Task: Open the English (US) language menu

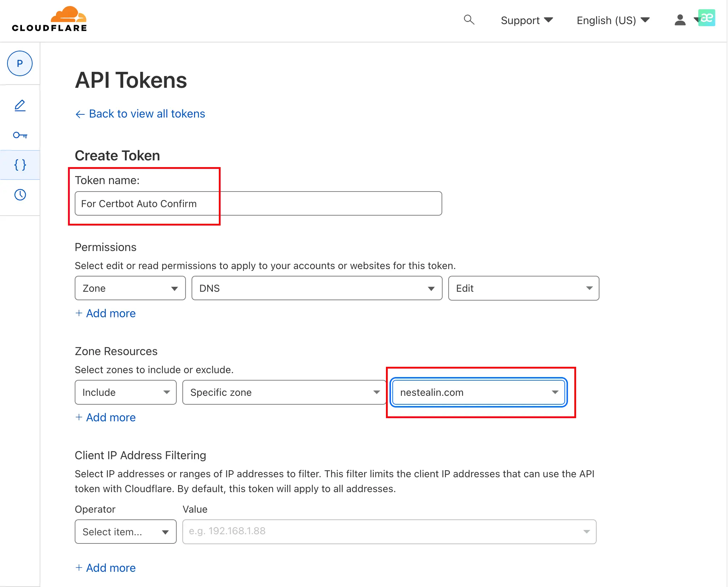Action: pos(613,20)
